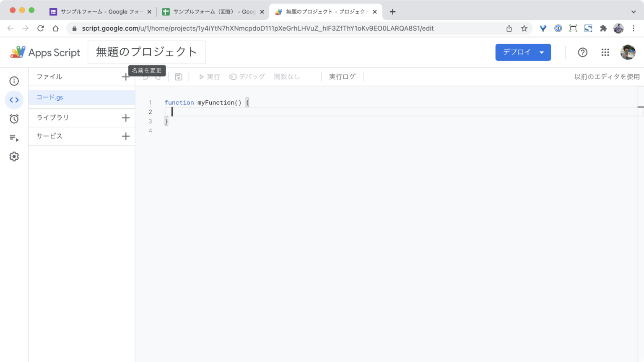The image size is (644, 362).
Task: Open the Help question mark icon
Action: (582, 52)
